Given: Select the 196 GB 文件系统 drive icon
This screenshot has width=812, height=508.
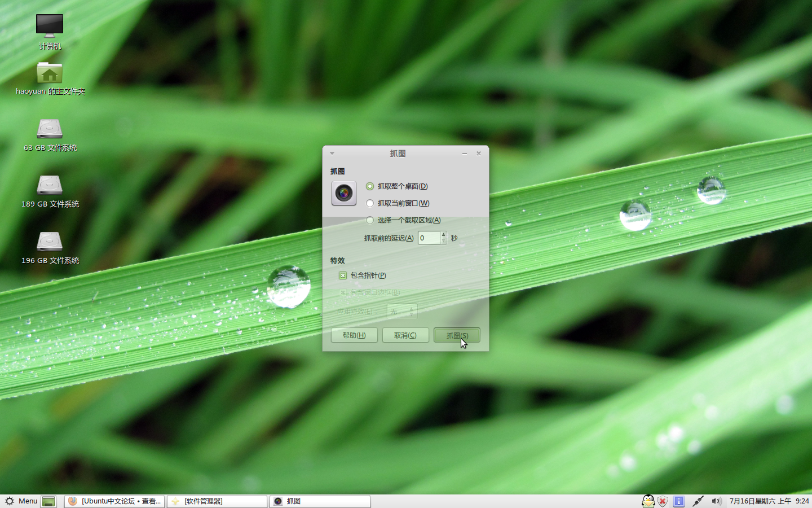Looking at the screenshot, I should (50, 242).
